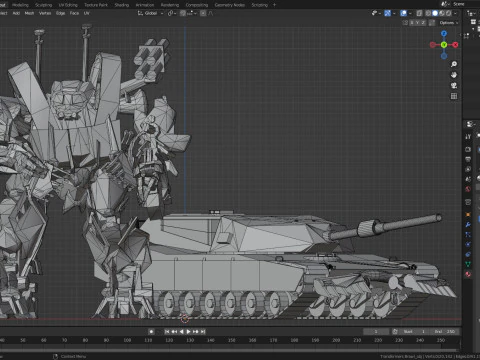Open Output properties tab icon
Viewport: 480px width, 360px height.
coord(468,159)
